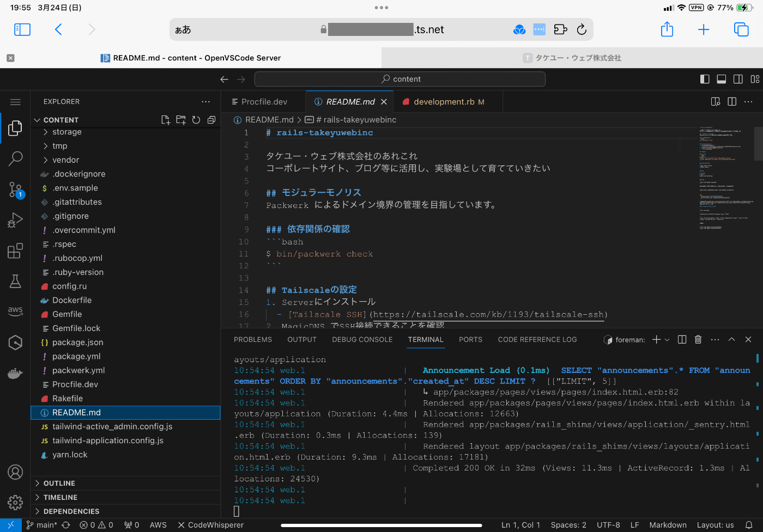Screen dimensions: 763x532
Task: Open the AWS toolkit view
Action: tap(15, 311)
